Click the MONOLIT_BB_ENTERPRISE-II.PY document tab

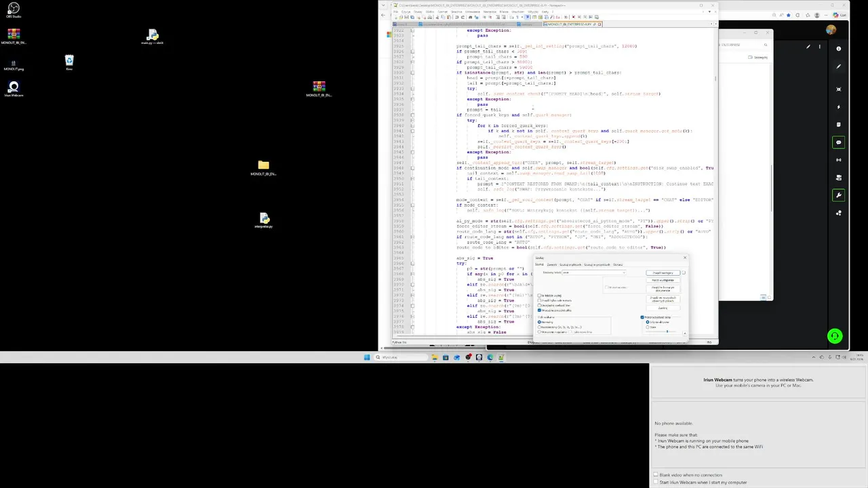click(572, 24)
